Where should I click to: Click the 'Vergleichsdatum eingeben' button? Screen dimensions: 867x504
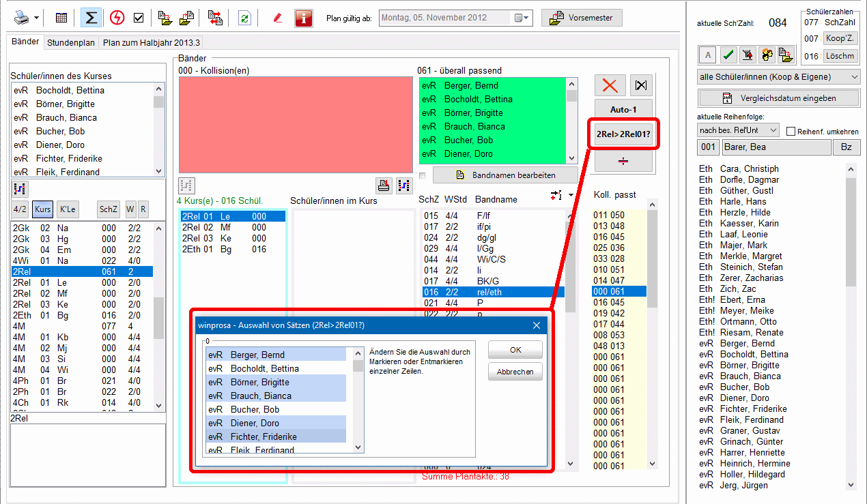779,98
